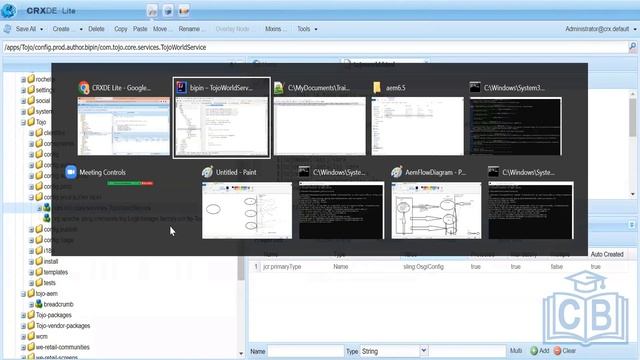Click the Delete toolbar button
Viewport: 640px width, 360px height.
96,29
